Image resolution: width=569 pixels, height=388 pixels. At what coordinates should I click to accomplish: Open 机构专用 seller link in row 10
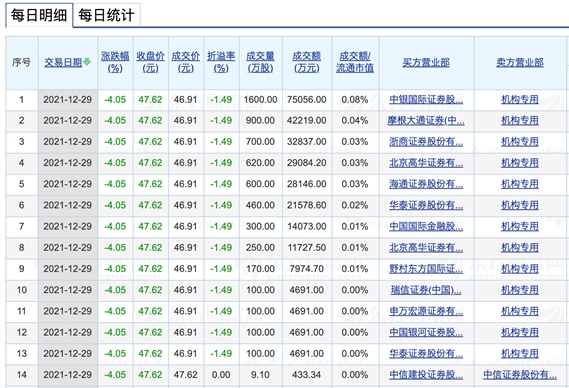[x=520, y=290]
